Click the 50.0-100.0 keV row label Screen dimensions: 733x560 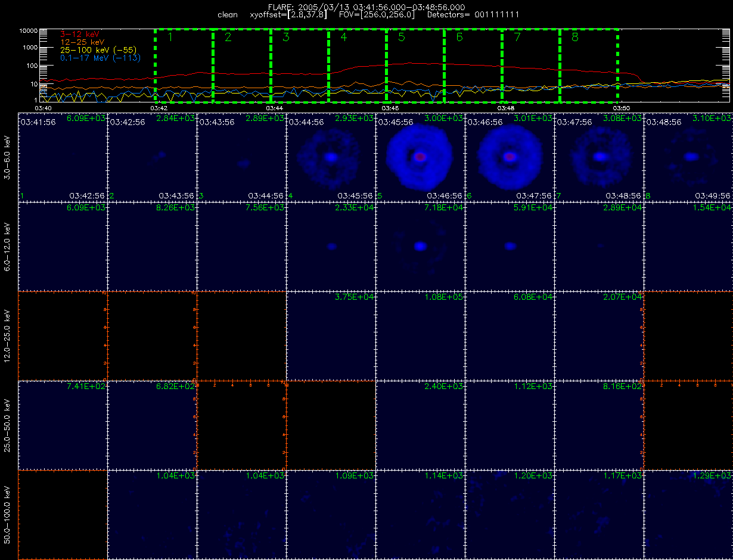pyautogui.click(x=8, y=514)
